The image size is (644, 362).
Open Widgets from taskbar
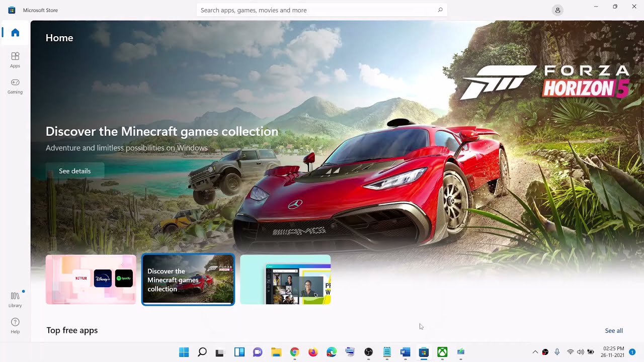click(239, 352)
